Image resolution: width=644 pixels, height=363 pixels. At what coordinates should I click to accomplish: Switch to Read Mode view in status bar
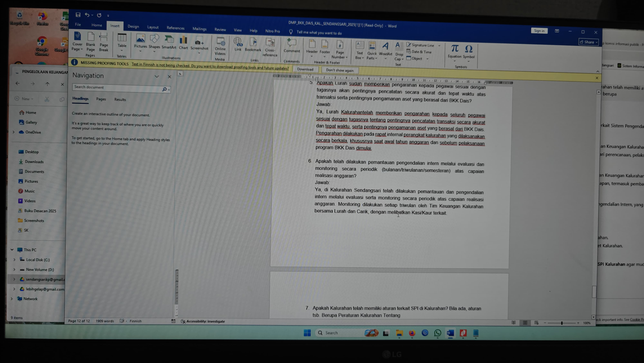click(513, 322)
